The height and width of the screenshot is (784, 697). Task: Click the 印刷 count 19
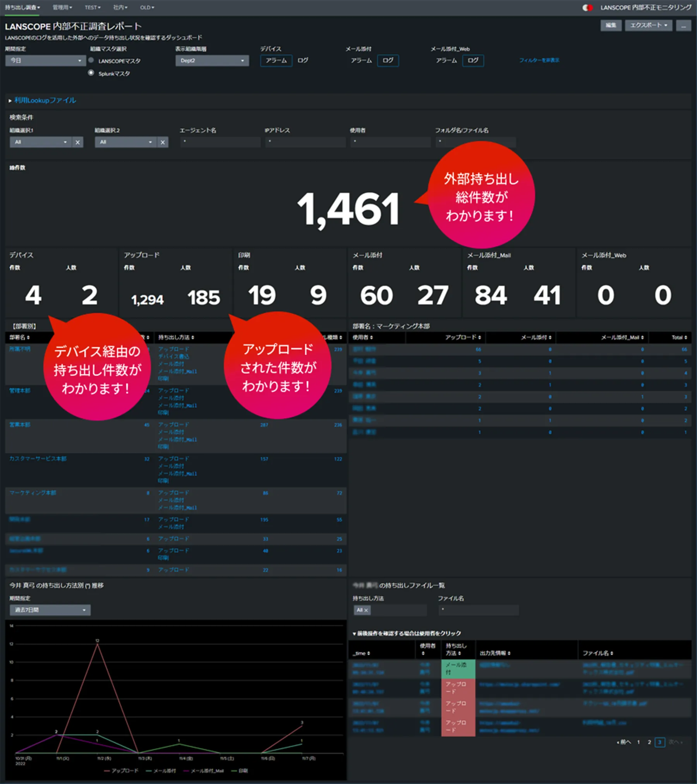pos(262,295)
